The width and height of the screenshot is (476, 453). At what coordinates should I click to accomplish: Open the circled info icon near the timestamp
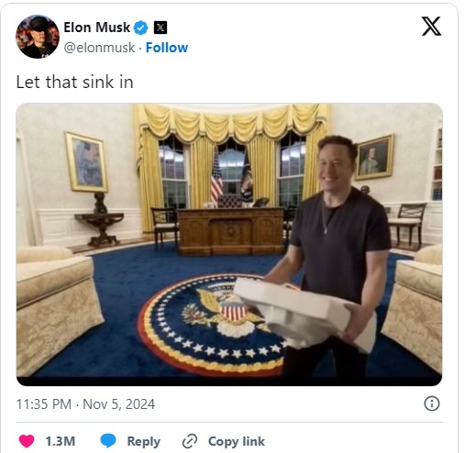pos(432,403)
